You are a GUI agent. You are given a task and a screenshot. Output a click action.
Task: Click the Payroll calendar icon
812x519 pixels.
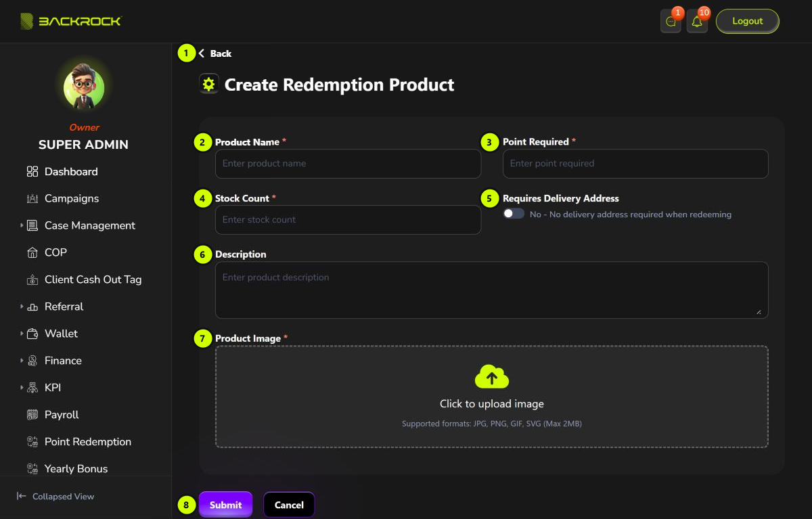[x=32, y=415]
